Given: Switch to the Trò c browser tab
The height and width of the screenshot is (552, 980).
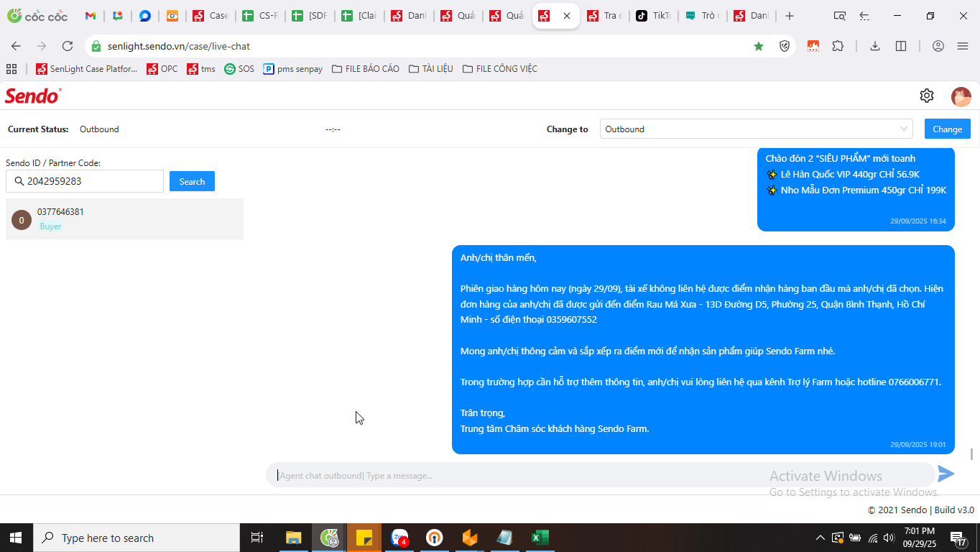Looking at the screenshot, I should [703, 16].
